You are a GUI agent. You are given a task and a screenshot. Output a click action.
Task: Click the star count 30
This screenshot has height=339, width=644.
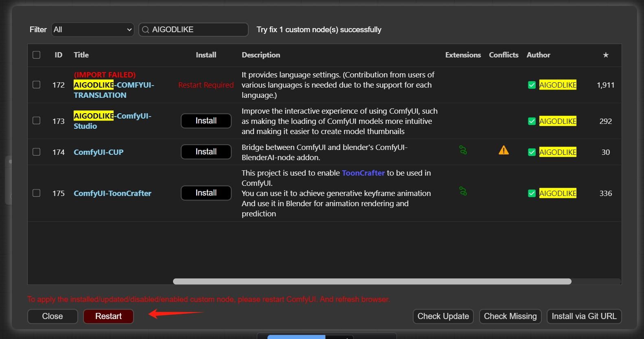[x=606, y=152]
